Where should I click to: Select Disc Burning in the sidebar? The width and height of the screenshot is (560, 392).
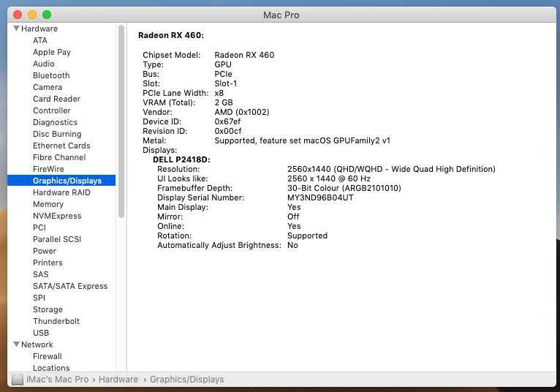(57, 134)
